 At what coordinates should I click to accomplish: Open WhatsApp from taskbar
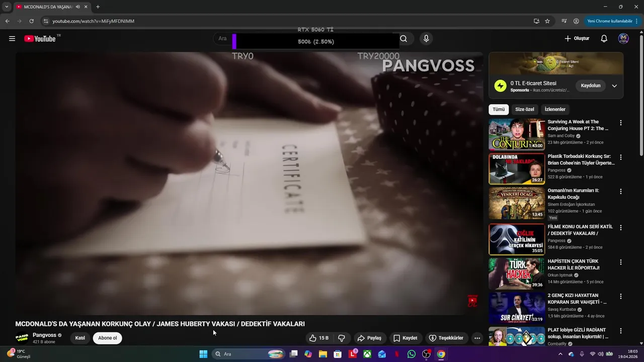(x=412, y=354)
